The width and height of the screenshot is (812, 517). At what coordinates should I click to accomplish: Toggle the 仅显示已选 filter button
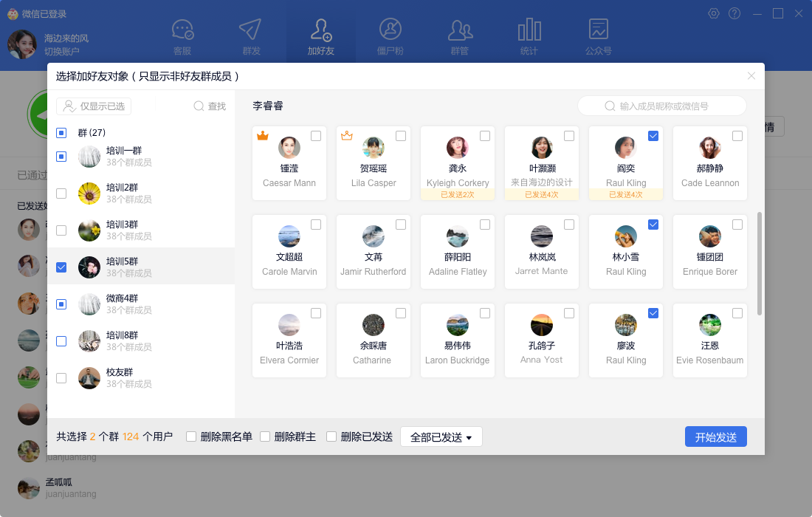[x=94, y=106]
